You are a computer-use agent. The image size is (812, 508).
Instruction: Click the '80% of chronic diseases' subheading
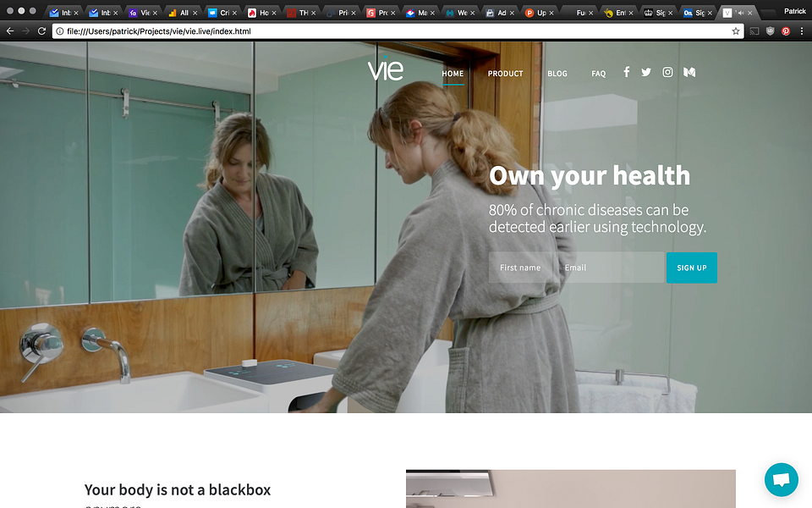[598, 218]
